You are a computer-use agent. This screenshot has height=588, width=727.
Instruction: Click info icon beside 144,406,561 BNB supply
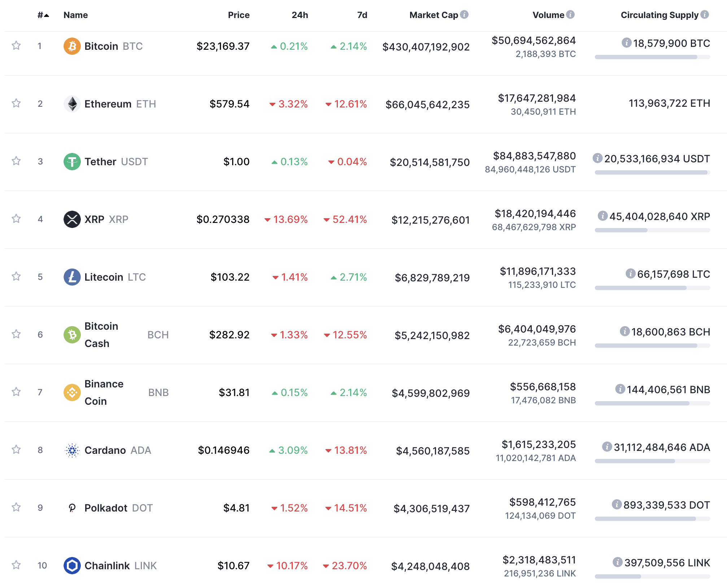(620, 389)
